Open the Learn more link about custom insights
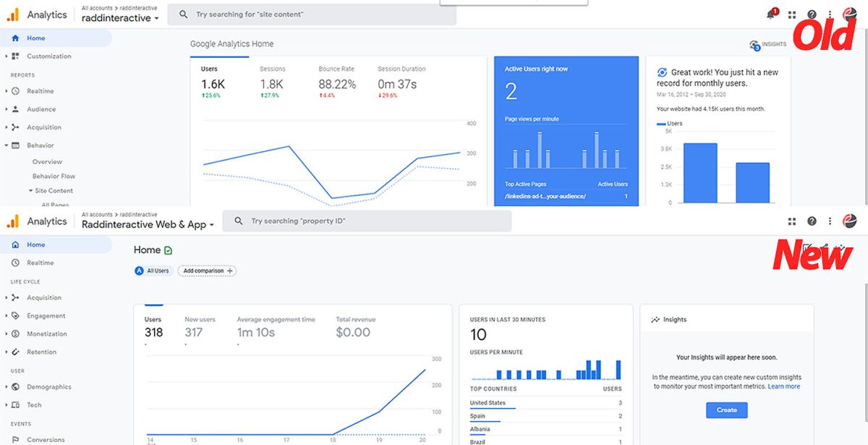The width and height of the screenshot is (868, 445). point(784,386)
